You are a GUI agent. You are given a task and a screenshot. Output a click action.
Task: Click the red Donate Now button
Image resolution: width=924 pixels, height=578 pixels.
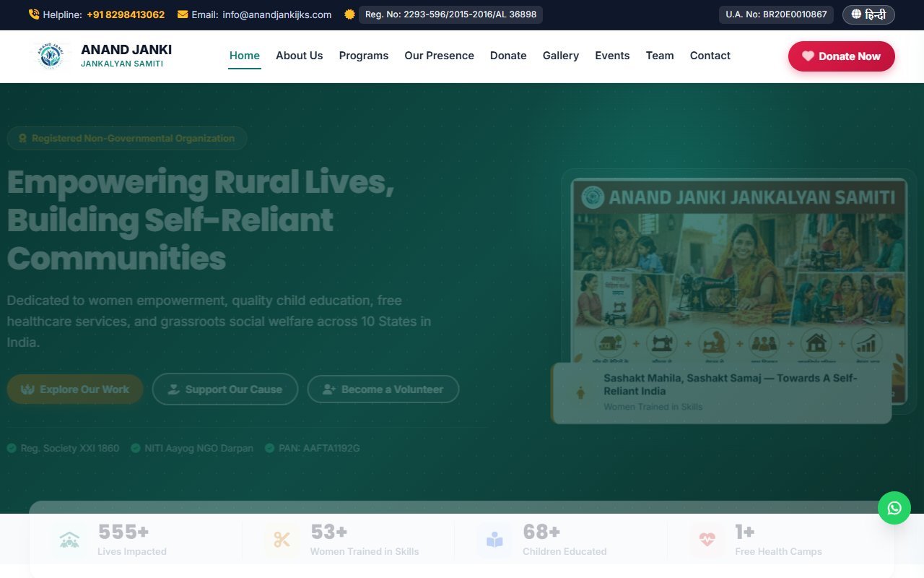(842, 56)
